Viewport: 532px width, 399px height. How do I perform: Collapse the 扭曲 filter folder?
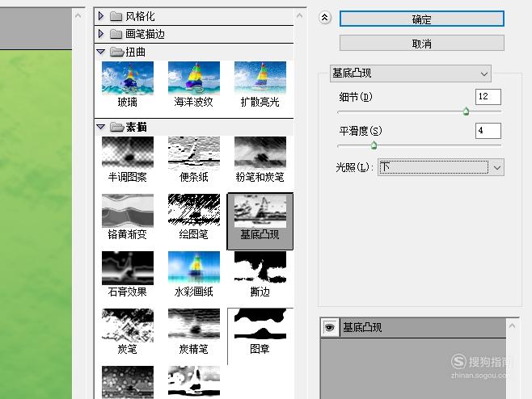click(101, 52)
